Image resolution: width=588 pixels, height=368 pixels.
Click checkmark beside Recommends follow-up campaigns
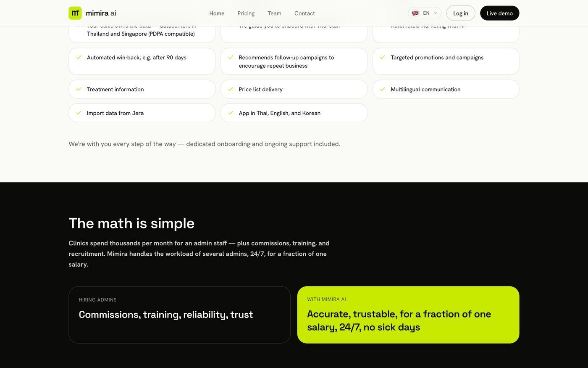pos(231,57)
